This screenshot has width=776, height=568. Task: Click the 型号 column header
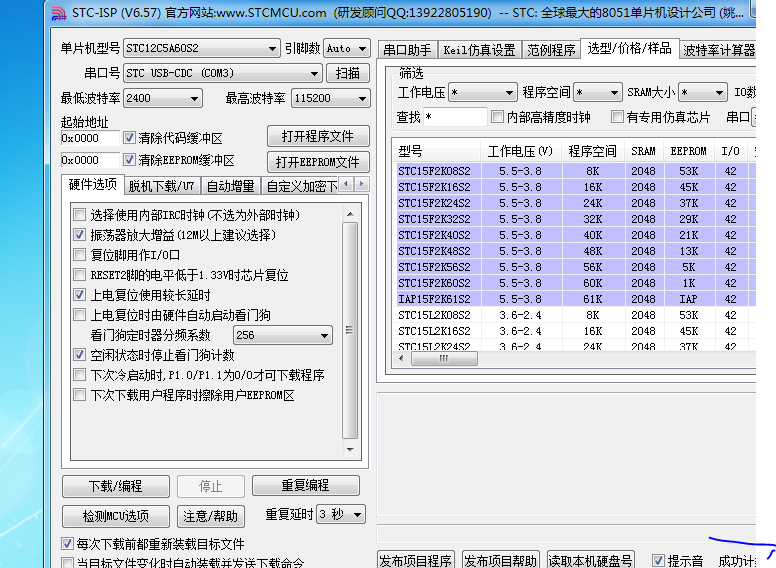click(x=437, y=151)
